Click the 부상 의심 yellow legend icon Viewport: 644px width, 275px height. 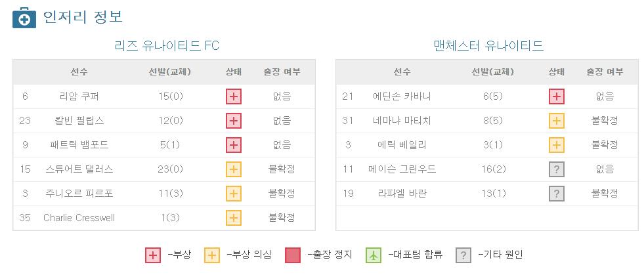pos(212,255)
